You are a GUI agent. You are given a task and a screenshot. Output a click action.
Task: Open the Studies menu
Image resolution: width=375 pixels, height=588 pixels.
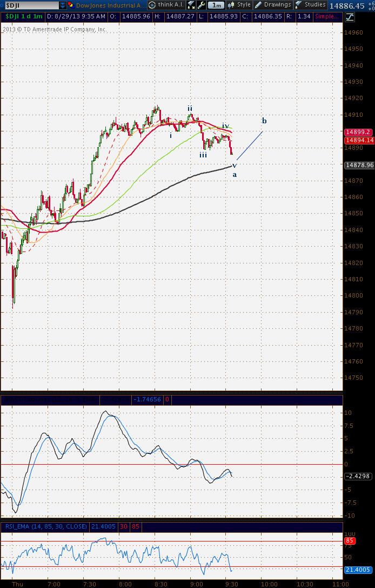coord(310,5)
